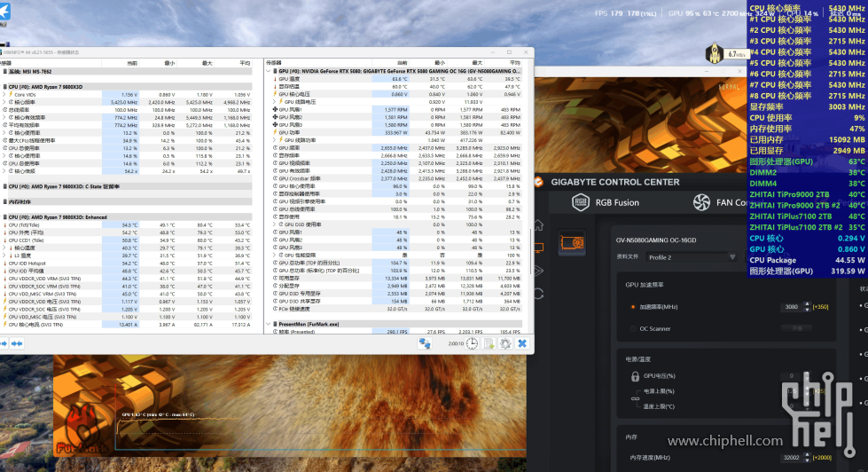Click the boost clock 3080 input field
The height and width of the screenshot is (472, 868).
pyautogui.click(x=792, y=307)
